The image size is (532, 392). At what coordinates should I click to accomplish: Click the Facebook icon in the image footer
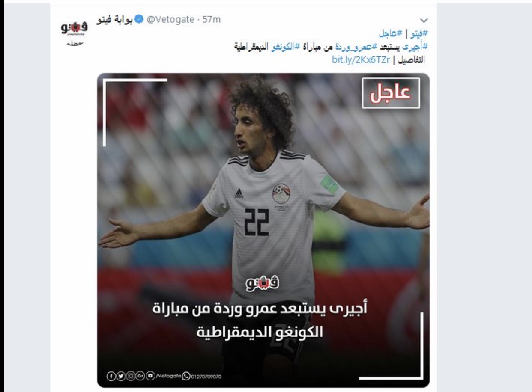[111, 376]
